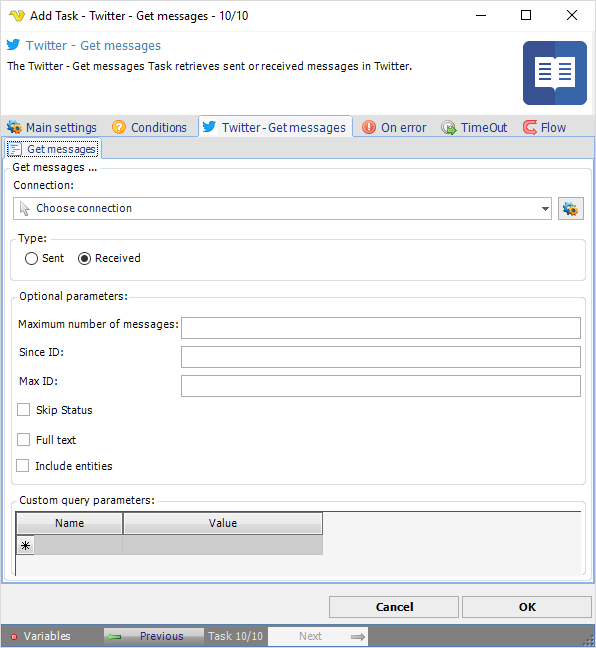Maximize the Add Task window
Viewport: 596px width, 648px height.
(526, 16)
